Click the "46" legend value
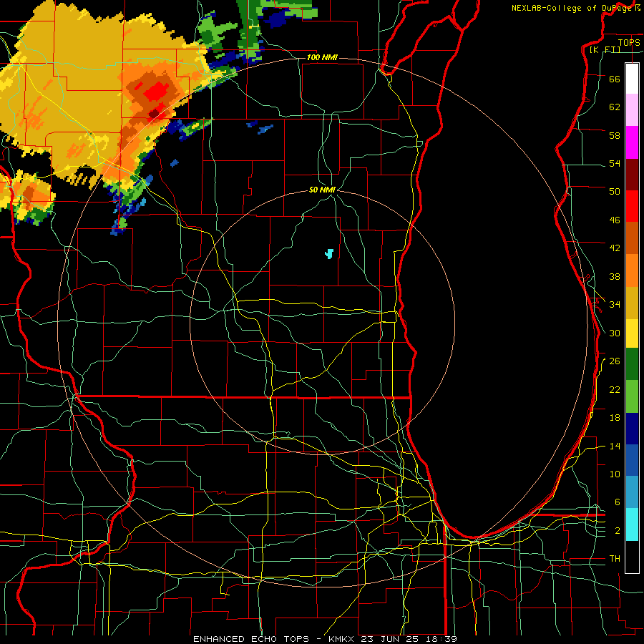The height and width of the screenshot is (644, 644). pyautogui.click(x=615, y=220)
